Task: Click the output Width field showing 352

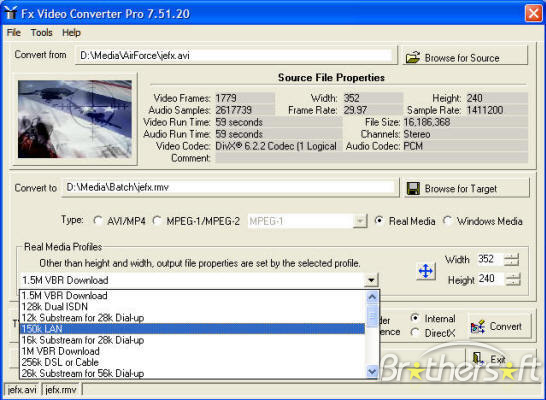Action: [490, 259]
